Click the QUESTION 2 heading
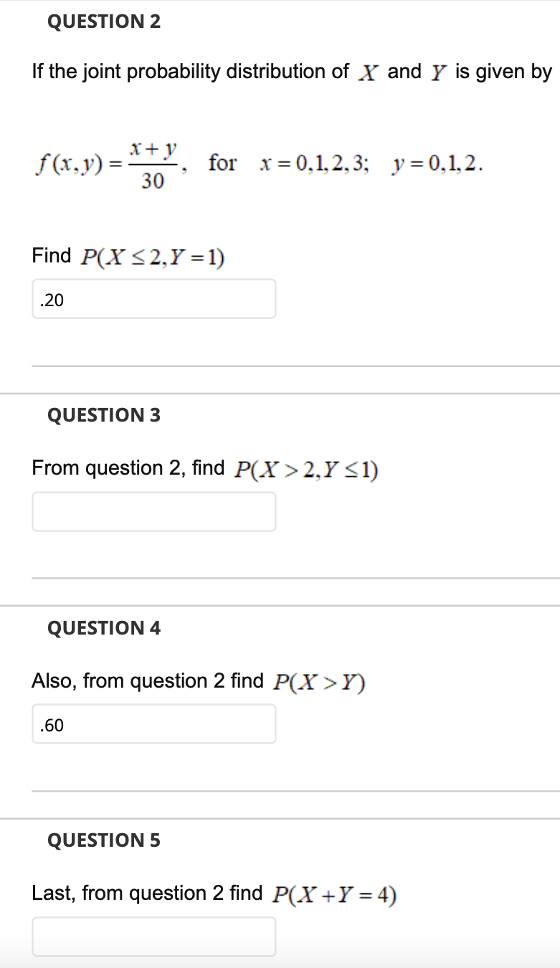560x968 pixels. [x=104, y=22]
